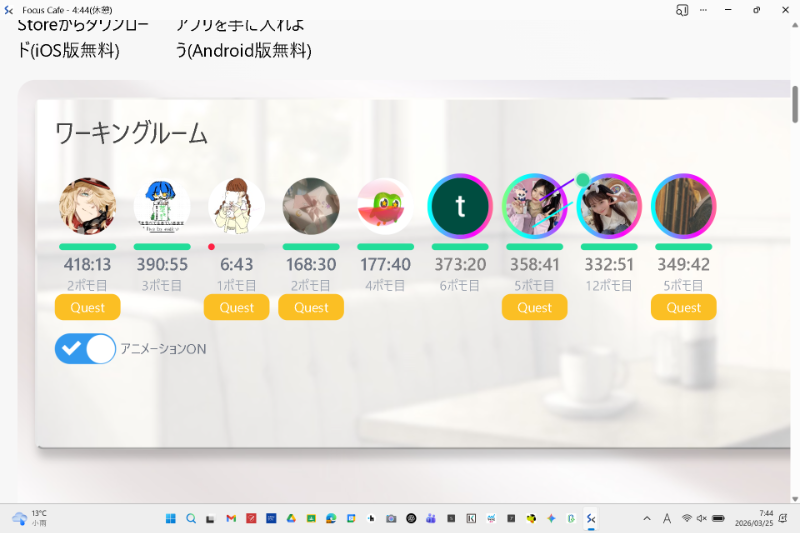Open the Windows Start menu
Screen dimensions: 800x533
[x=171, y=519]
